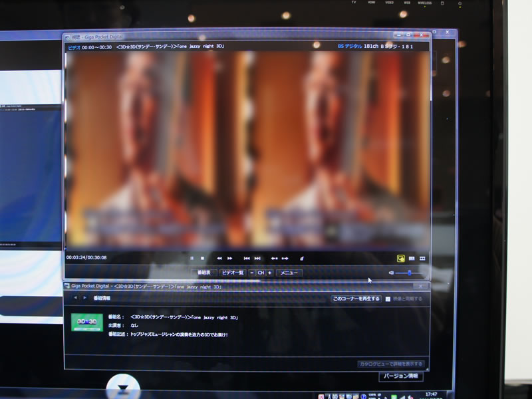The width and height of the screenshot is (532, 399).
Task: Click the 3D★3D program thumbnail
Action: point(87,322)
